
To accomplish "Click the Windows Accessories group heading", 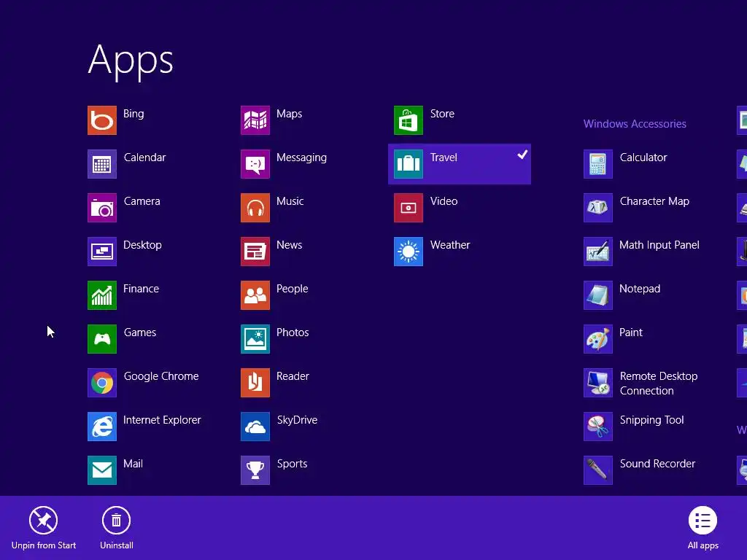I will pyautogui.click(x=635, y=124).
